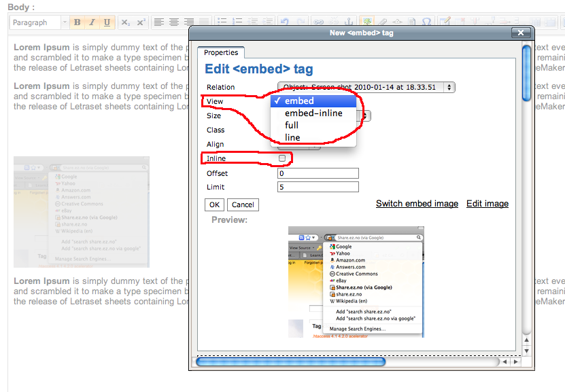Switch to the Properties tab
The height and width of the screenshot is (392, 565).
point(221,52)
